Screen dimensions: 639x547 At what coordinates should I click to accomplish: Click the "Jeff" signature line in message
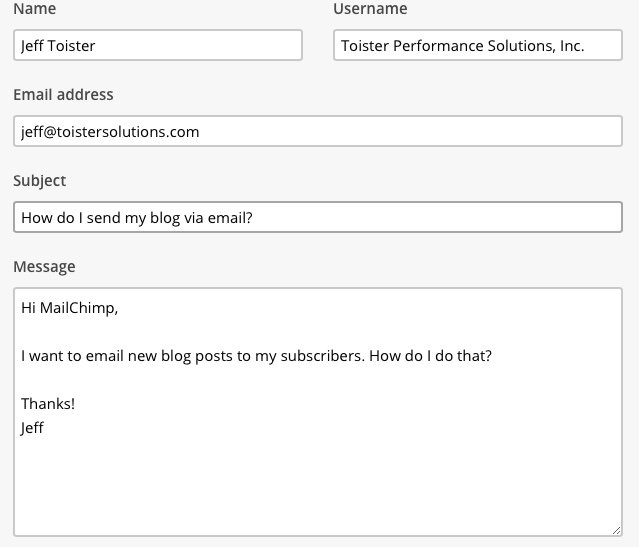(x=32, y=428)
